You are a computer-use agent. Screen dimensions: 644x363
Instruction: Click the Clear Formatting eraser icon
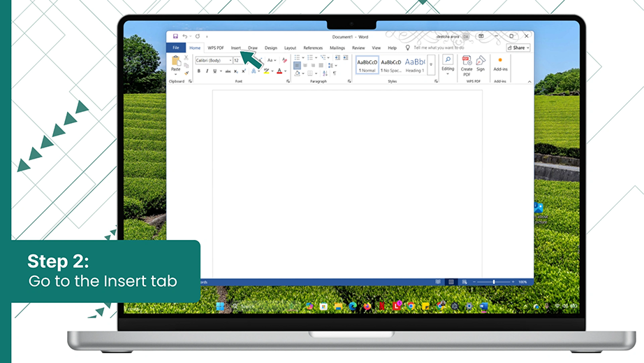284,60
